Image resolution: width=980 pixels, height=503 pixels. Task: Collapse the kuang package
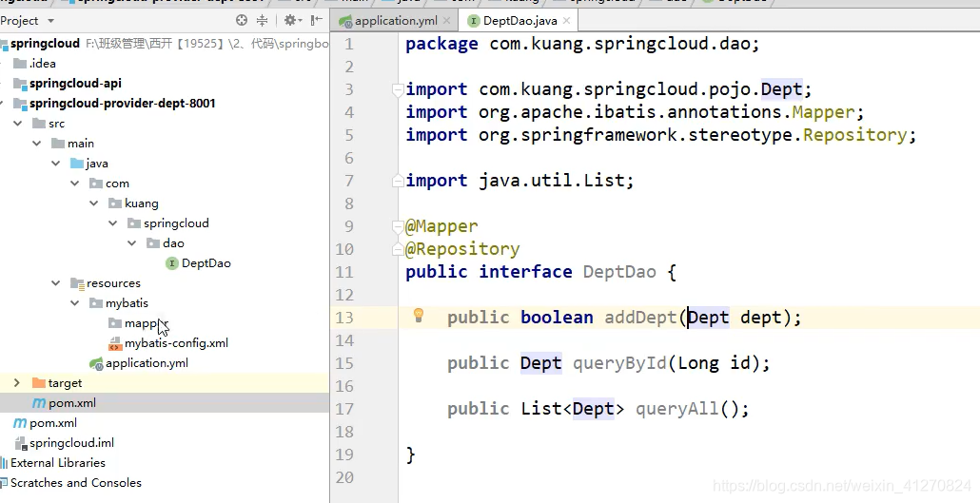tap(94, 203)
